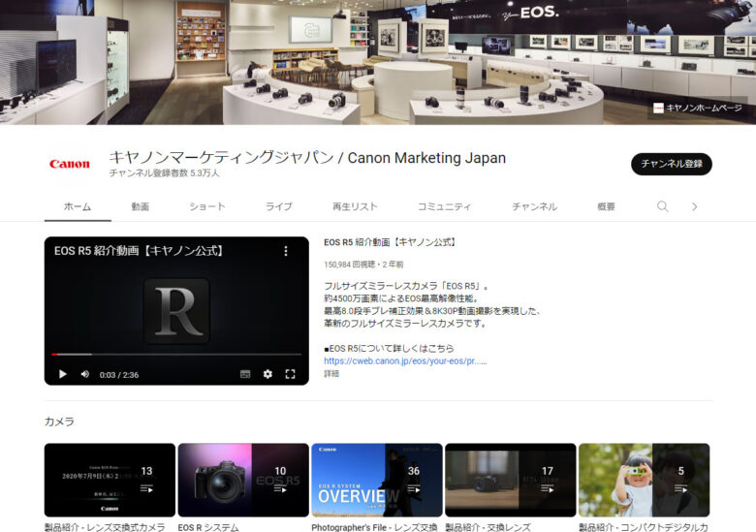The image size is (756, 532).
Task: Open 製品紹介 - 交換レンズ playlist title
Action: pos(488,527)
